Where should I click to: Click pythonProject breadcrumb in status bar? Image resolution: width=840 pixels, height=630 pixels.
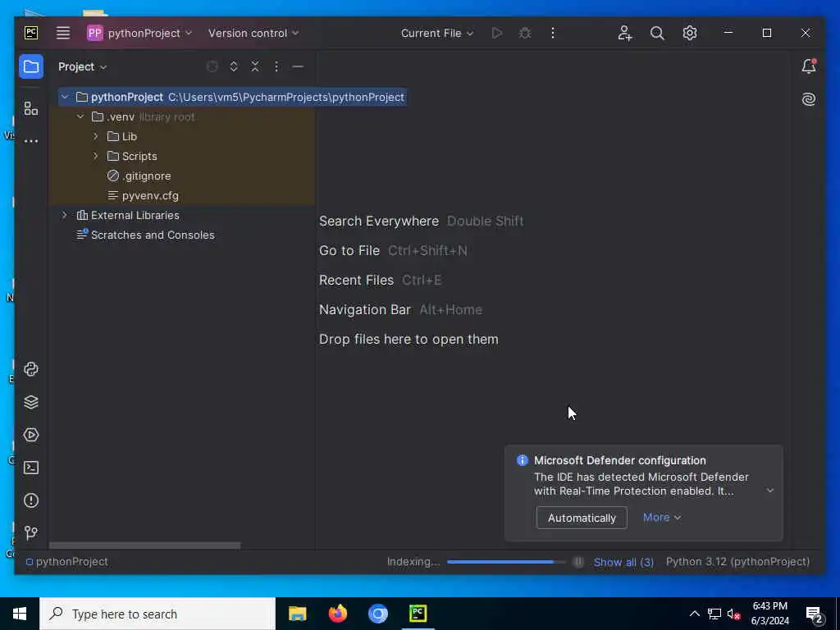(x=67, y=561)
